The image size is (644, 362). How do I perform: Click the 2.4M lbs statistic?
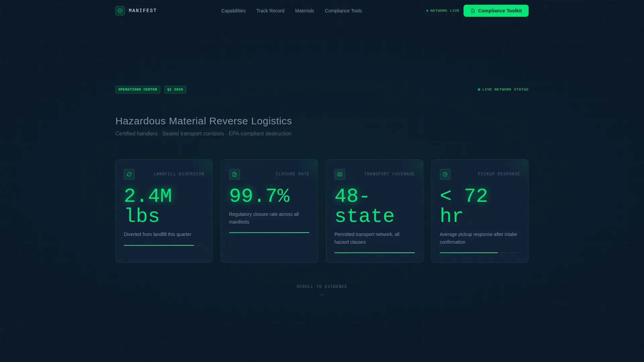coord(148,206)
